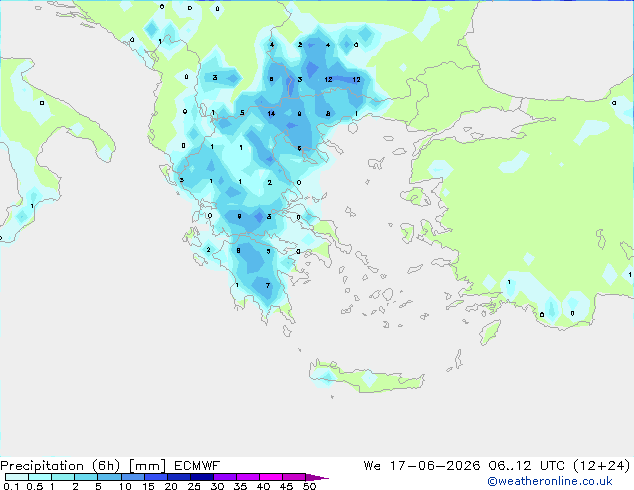Image resolution: width=634 pixels, height=490 pixels.
Task: Click the '06..12 UTC' time text
Action: [x=526, y=466]
